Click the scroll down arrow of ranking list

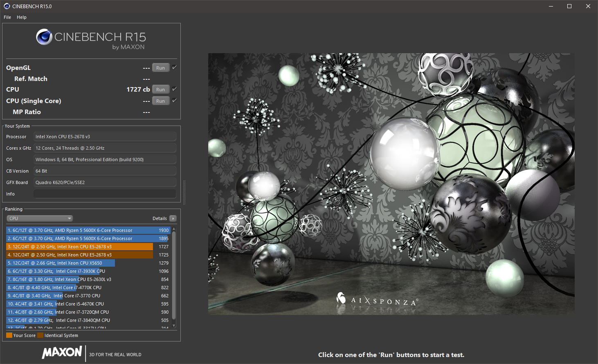pos(174,326)
